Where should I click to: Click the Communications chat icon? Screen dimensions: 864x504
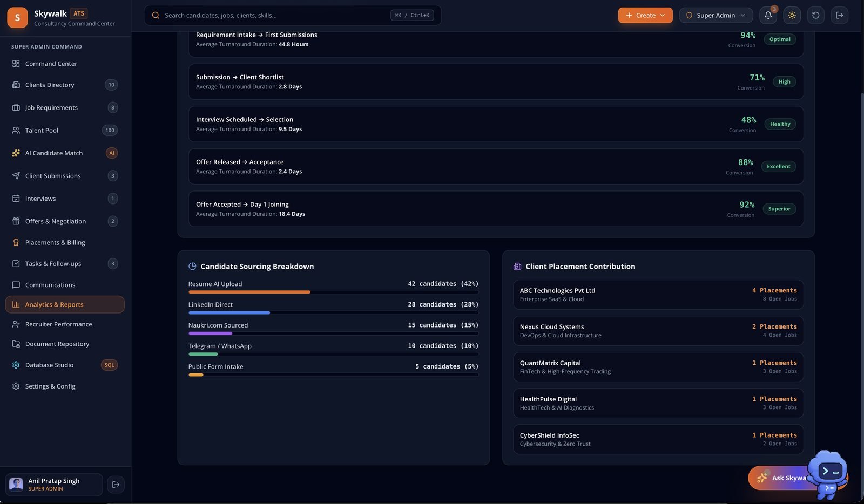(16, 285)
